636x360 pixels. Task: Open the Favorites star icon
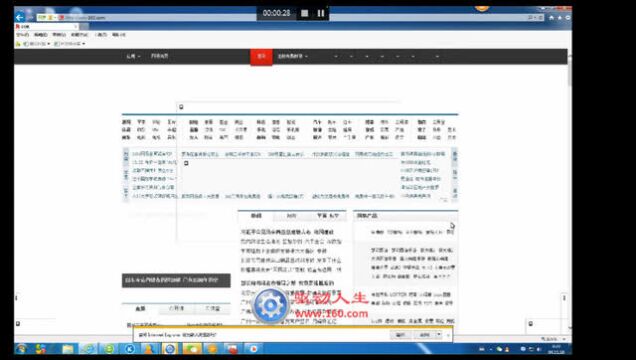[x=560, y=17]
